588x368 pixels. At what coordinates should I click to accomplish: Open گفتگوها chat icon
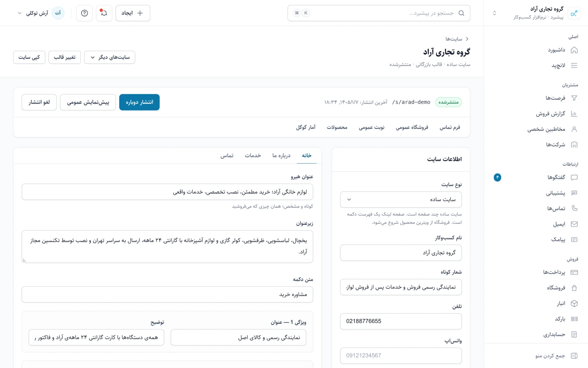coord(574,177)
